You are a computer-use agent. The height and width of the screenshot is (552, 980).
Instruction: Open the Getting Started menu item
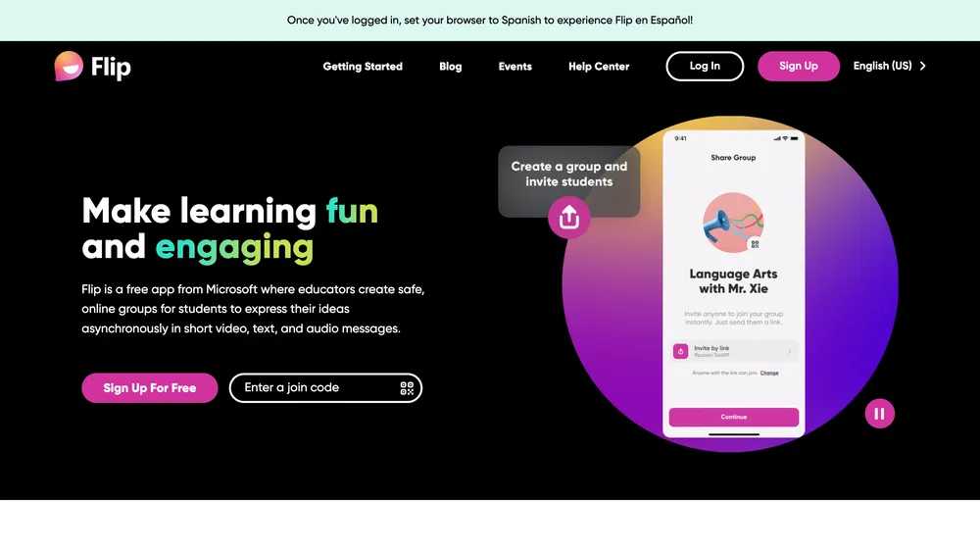(x=363, y=67)
